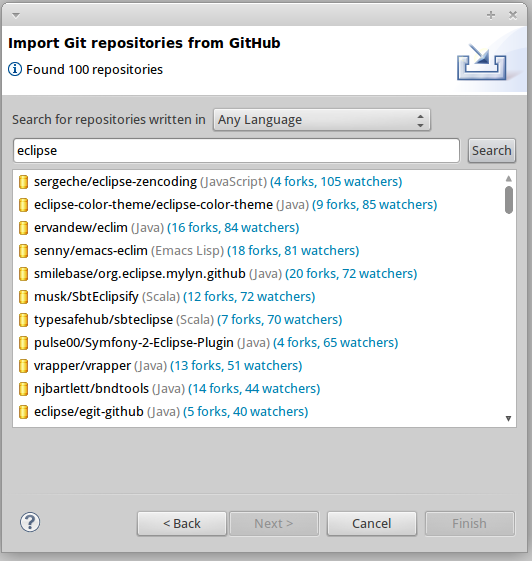Viewport: 532px width, 561px height.
Task: Click repository icon beside eclipse/egit-github
Action: [x=23, y=412]
